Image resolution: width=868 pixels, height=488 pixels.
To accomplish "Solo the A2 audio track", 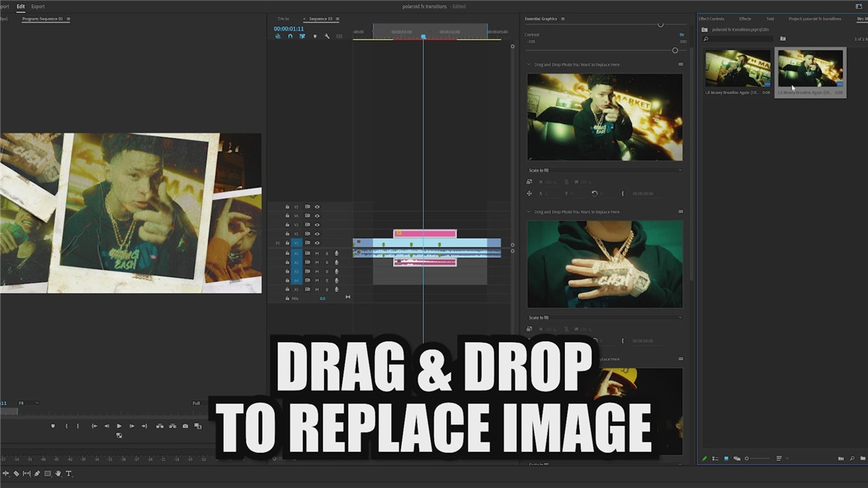I will (x=326, y=262).
